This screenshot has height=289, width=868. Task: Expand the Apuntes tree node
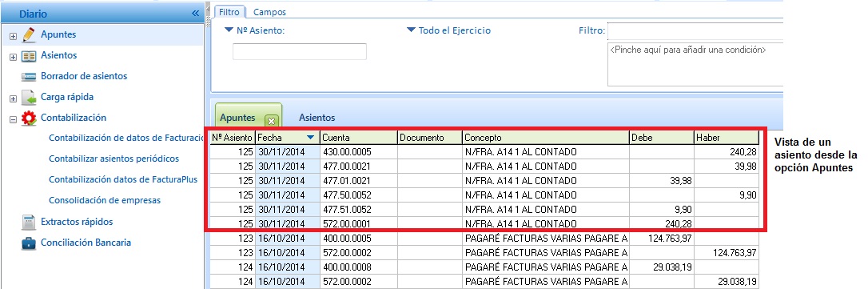coord(14,36)
